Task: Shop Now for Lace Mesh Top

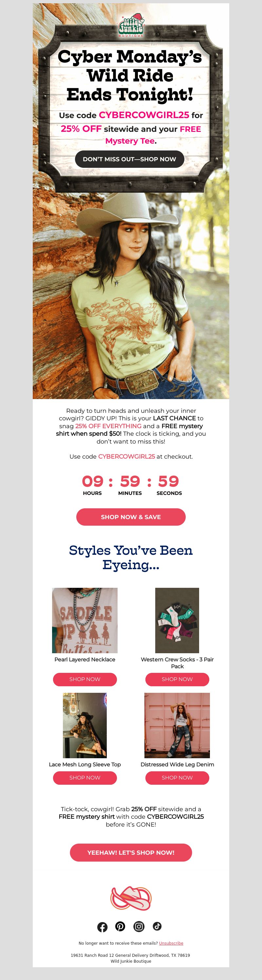Action: coord(85,778)
